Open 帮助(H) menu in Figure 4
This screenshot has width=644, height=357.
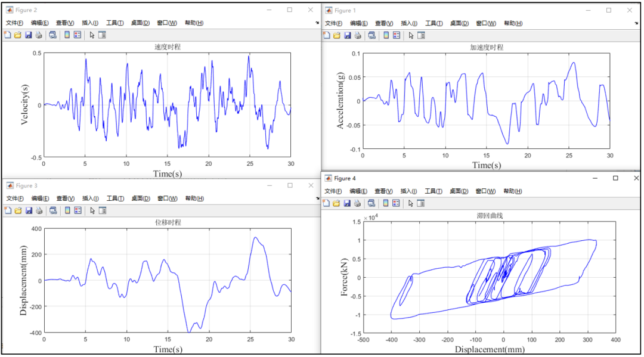(513, 191)
